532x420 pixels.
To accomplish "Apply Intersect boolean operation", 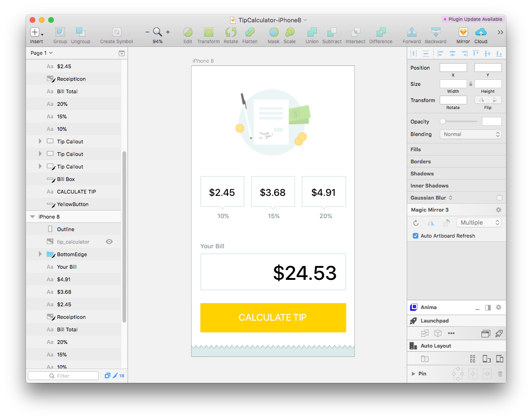I will [355, 32].
